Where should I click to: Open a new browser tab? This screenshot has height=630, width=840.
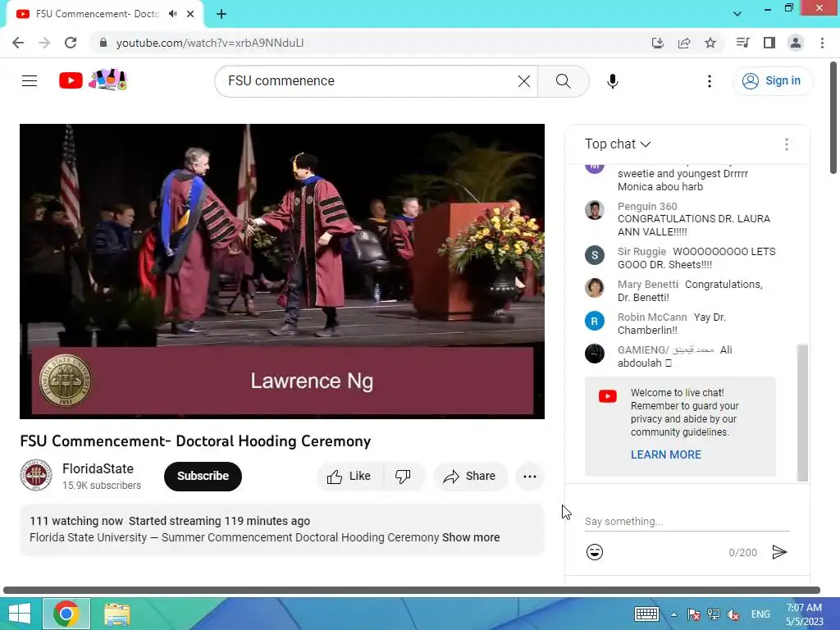coord(221,14)
